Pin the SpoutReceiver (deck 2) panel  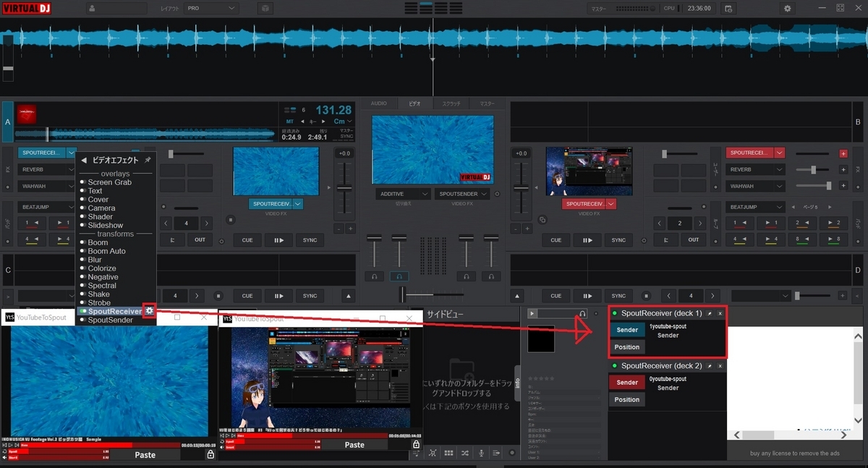click(x=710, y=366)
